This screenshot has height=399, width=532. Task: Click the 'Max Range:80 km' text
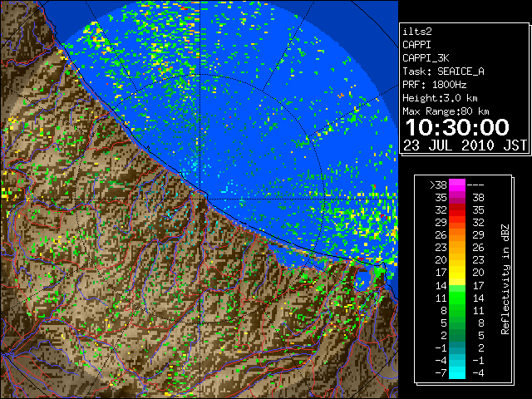click(446, 111)
